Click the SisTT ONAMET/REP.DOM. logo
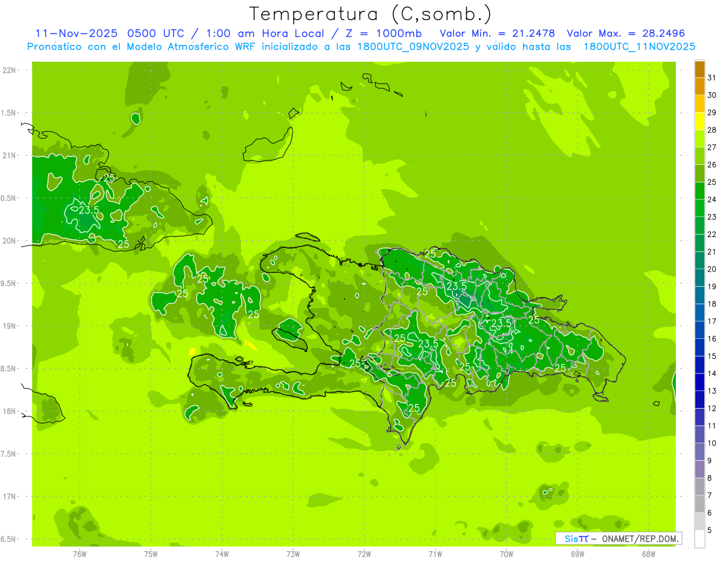The width and height of the screenshot is (728, 562). pyautogui.click(x=619, y=538)
